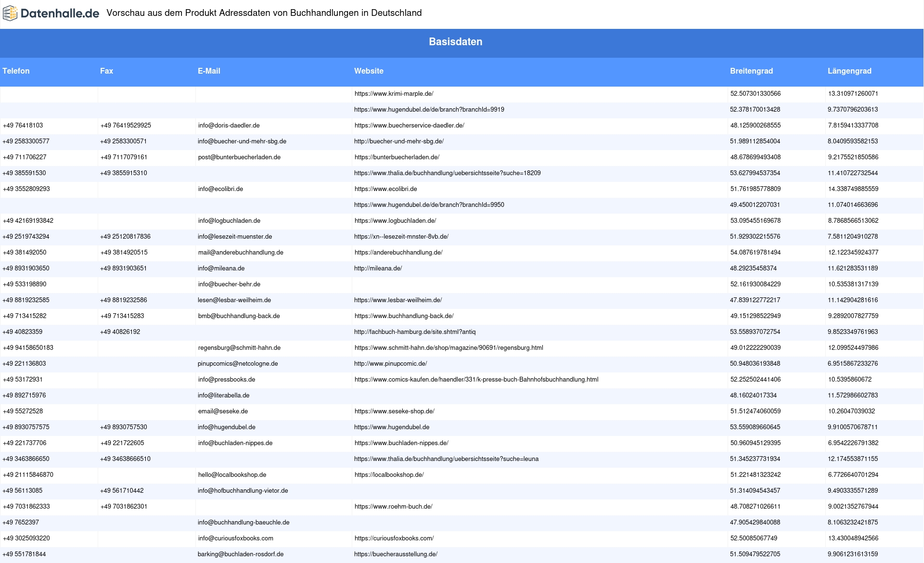Image resolution: width=924 pixels, height=563 pixels.
Task: Select website https://www.ecolibri.de
Action: 385,189
